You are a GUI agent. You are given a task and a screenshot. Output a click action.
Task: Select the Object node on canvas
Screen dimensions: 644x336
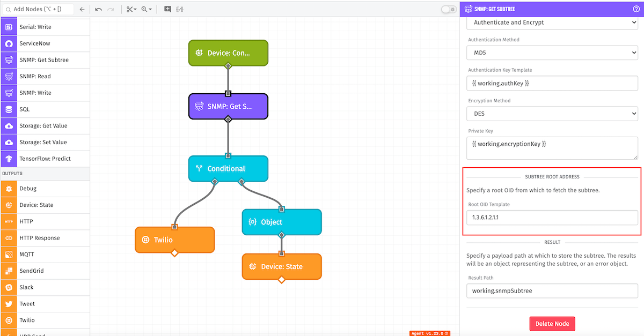tap(282, 222)
